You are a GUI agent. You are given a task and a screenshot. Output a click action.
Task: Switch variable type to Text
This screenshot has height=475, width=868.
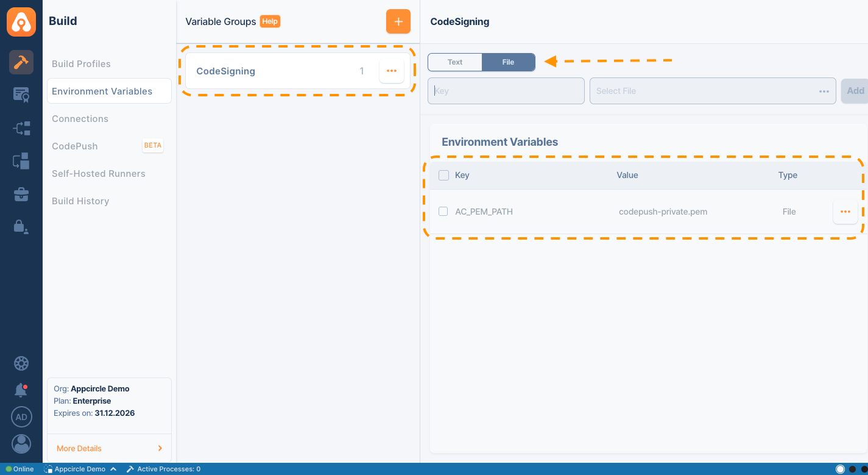pos(455,62)
